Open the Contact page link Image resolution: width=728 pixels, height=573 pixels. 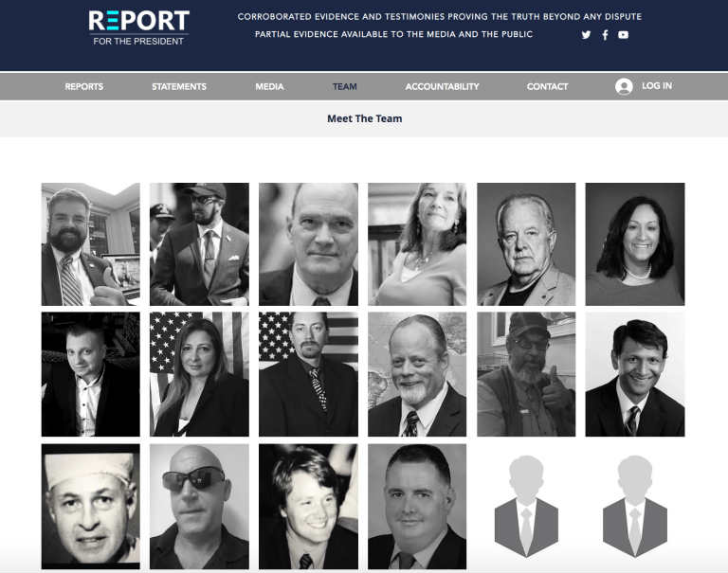click(x=547, y=87)
